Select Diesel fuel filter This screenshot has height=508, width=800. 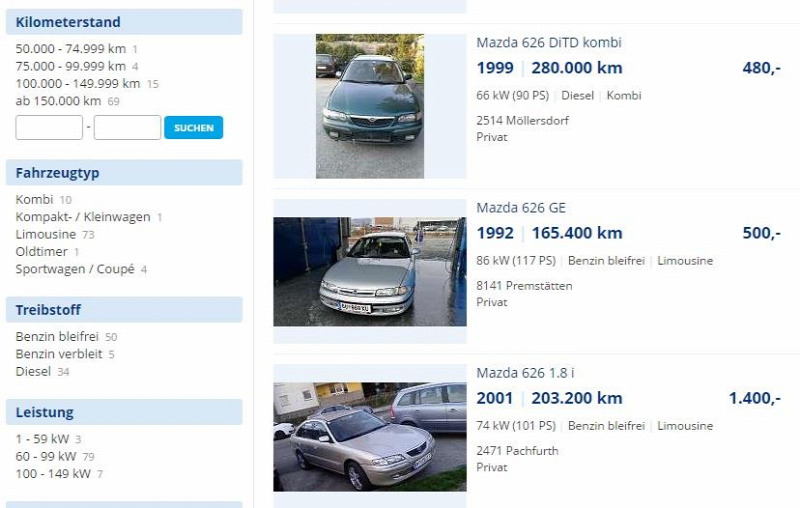[33, 372]
